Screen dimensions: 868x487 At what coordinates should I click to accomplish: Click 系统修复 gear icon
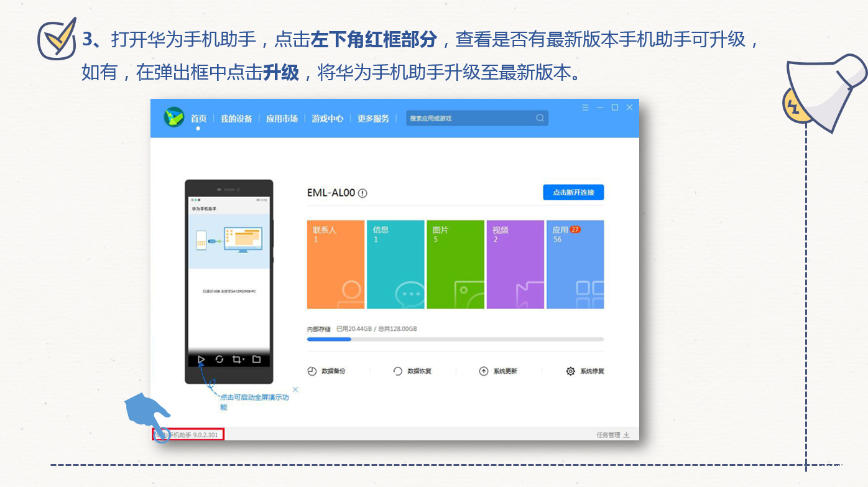pos(570,371)
